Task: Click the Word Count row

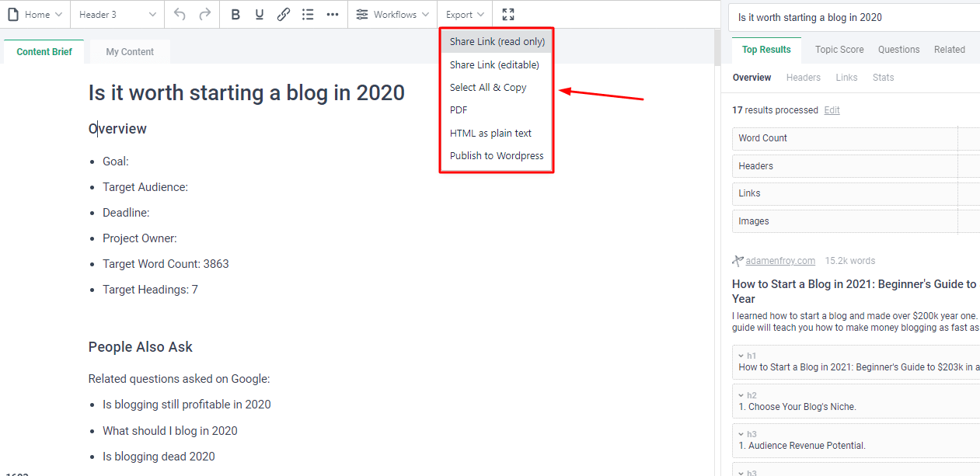Action: point(856,138)
